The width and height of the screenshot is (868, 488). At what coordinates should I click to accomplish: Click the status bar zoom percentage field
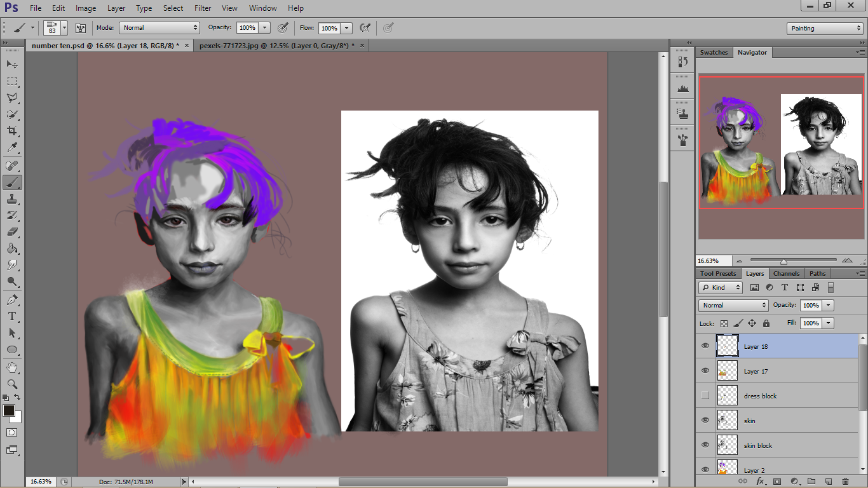coord(41,482)
